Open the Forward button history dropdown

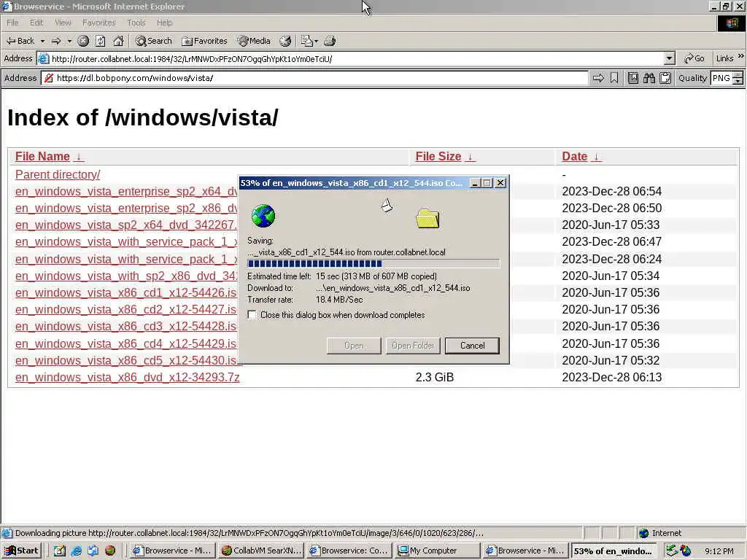(x=69, y=41)
